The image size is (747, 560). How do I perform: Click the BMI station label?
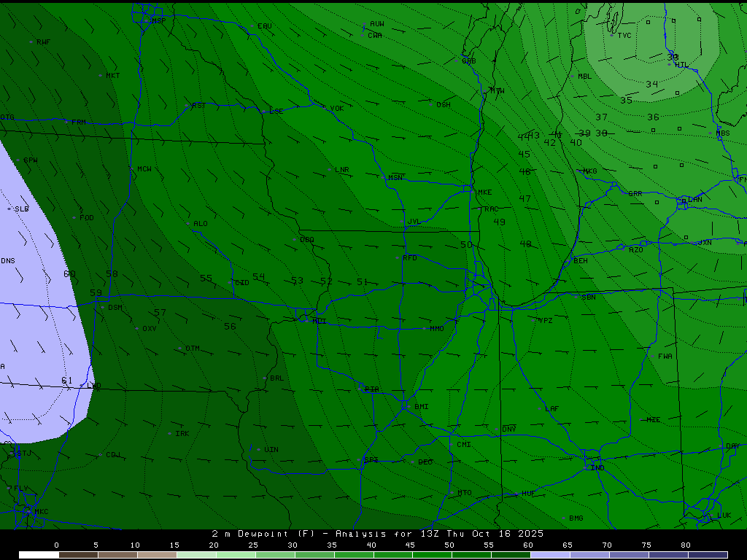click(422, 406)
